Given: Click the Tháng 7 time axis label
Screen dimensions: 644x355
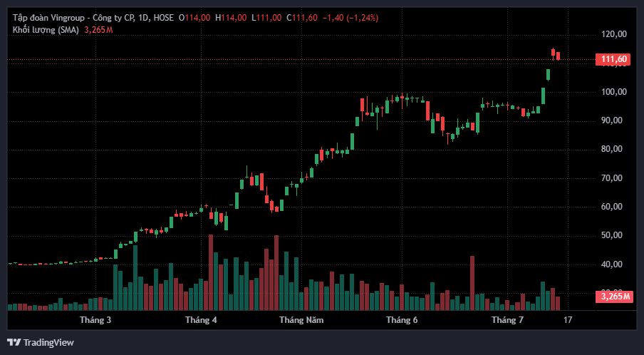Looking at the screenshot, I should point(508,320).
